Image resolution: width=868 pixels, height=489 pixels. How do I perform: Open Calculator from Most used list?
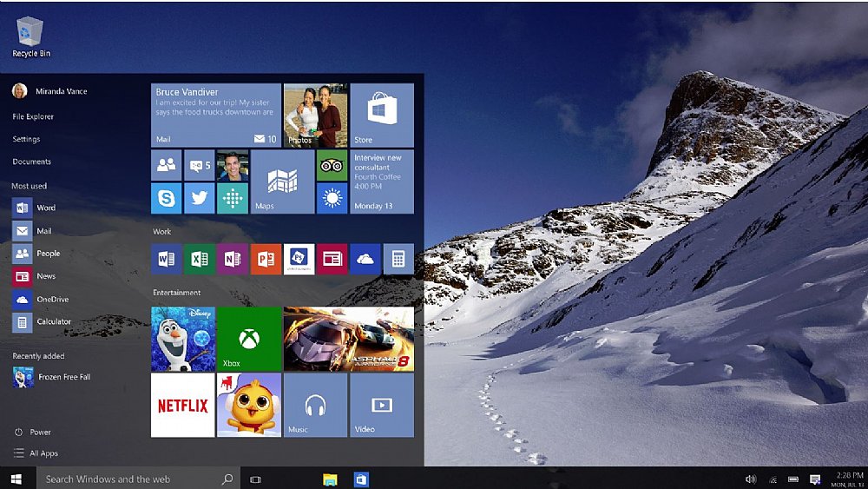[x=42, y=321]
